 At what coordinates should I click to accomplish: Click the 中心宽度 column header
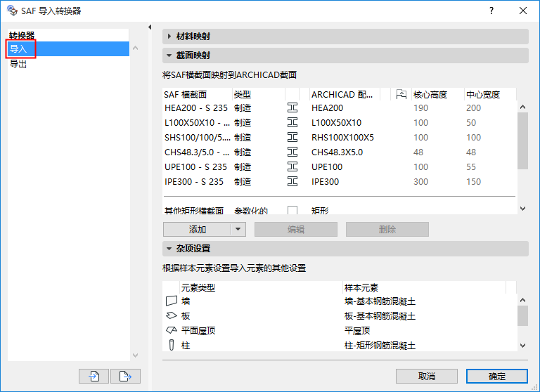pyautogui.click(x=490, y=94)
